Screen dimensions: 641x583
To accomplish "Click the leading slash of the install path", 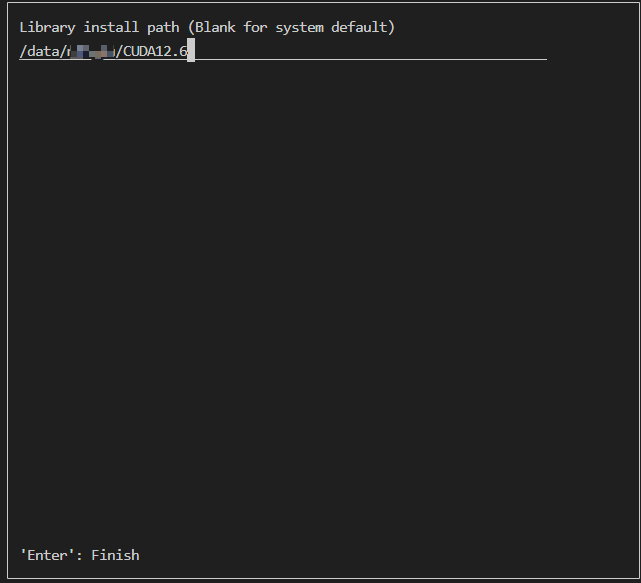I will click(x=23, y=51).
